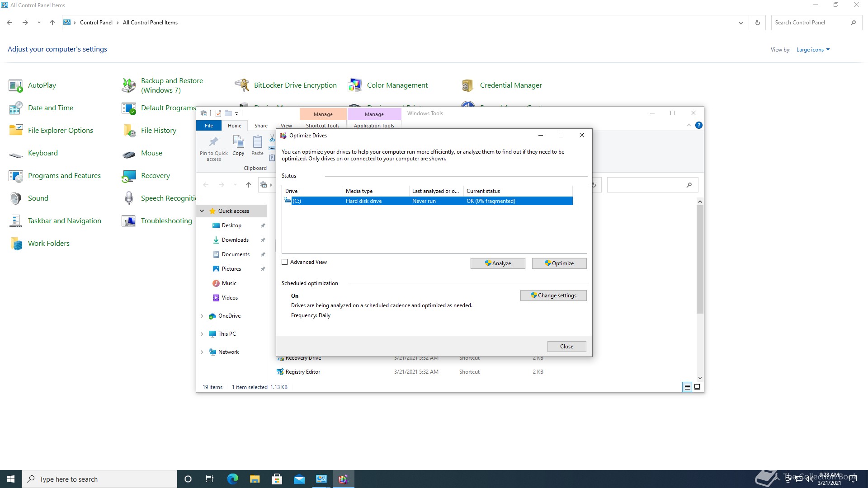
Task: Click Change settings button
Action: [x=553, y=296]
